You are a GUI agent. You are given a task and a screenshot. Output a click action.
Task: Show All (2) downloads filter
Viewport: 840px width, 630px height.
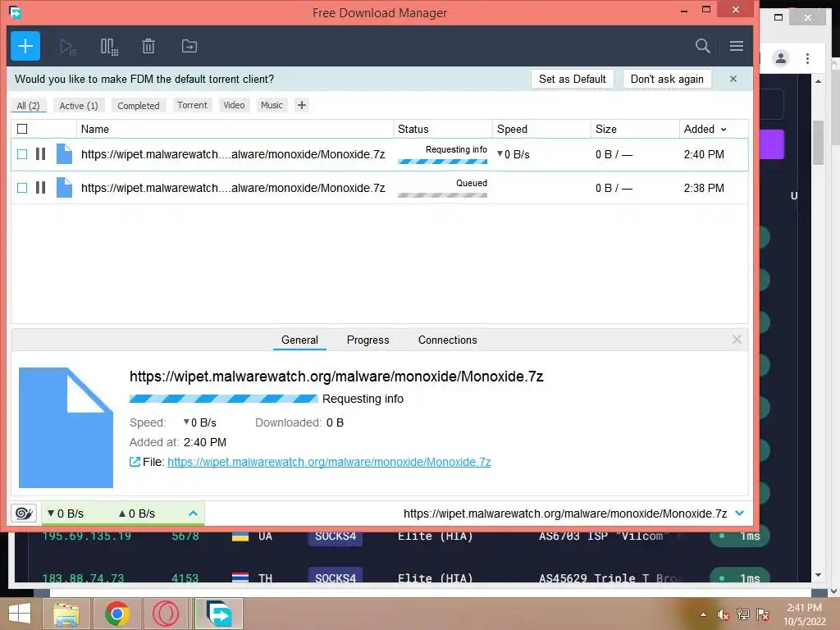click(29, 106)
